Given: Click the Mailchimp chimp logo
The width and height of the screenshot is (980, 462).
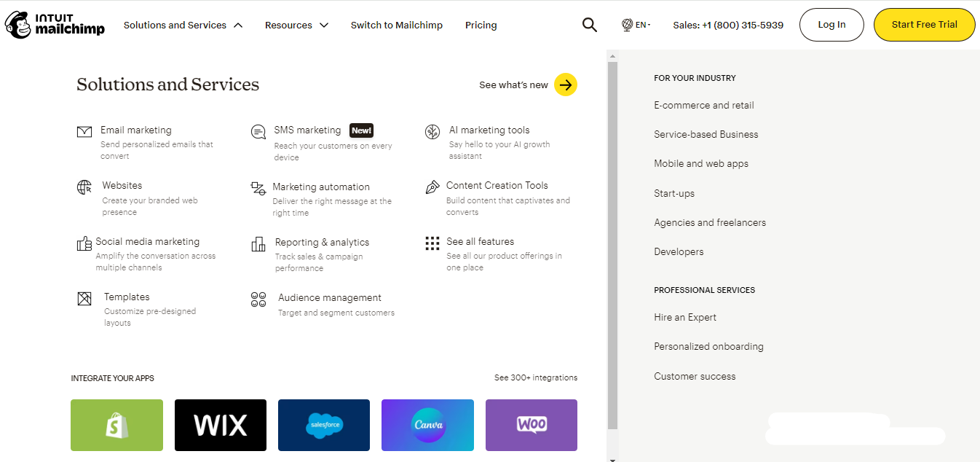Looking at the screenshot, I should (x=18, y=25).
